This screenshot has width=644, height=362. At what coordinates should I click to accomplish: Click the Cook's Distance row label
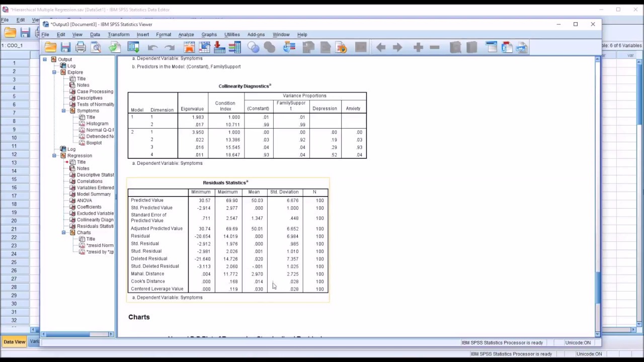[x=148, y=282]
